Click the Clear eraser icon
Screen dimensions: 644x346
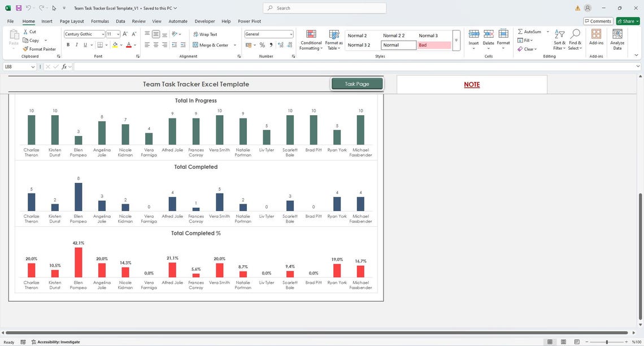click(520, 49)
